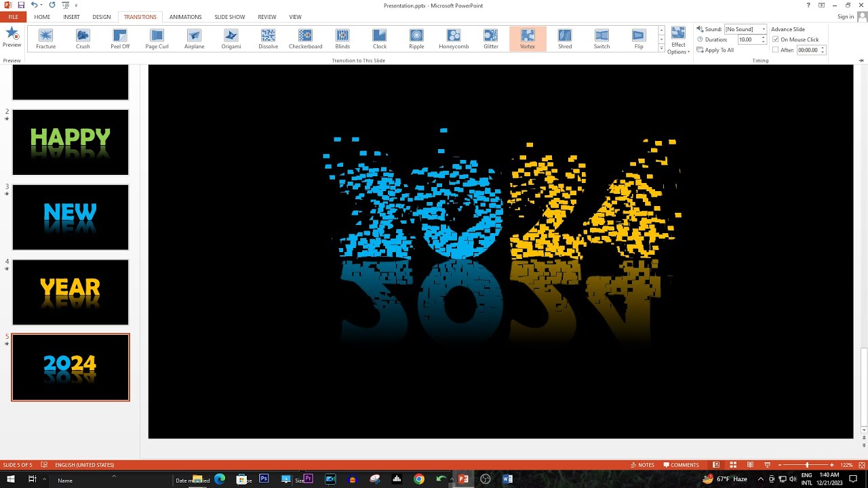Choose the Switch transition
The image size is (868, 488).
pos(601,39)
